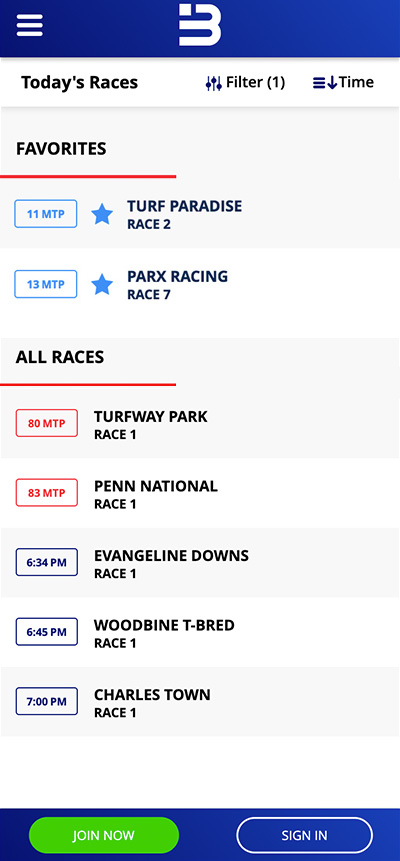The height and width of the screenshot is (861, 400).
Task: Open Turfway Park Race 1
Action: tap(200, 423)
